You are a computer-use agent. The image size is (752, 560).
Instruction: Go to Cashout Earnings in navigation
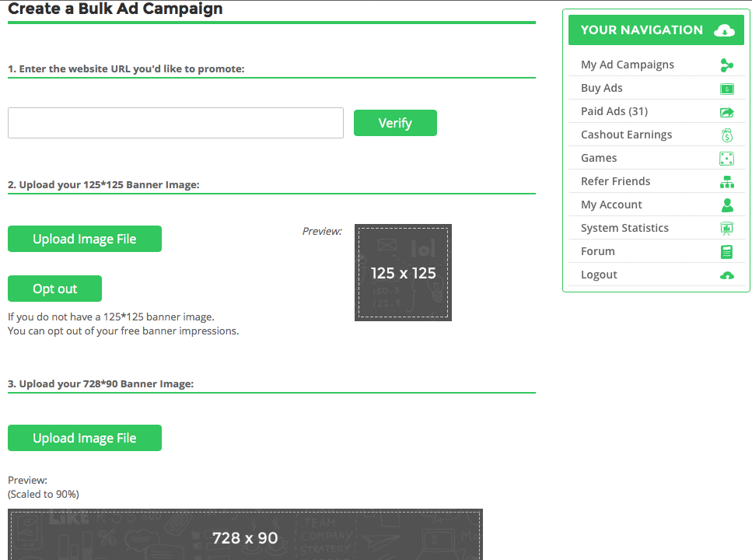[626, 135]
